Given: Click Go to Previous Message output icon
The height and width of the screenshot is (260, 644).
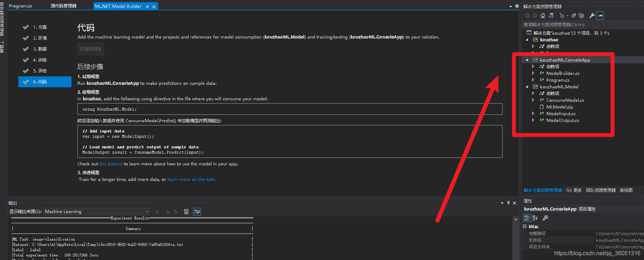Looking at the screenshot, I should [168, 212].
